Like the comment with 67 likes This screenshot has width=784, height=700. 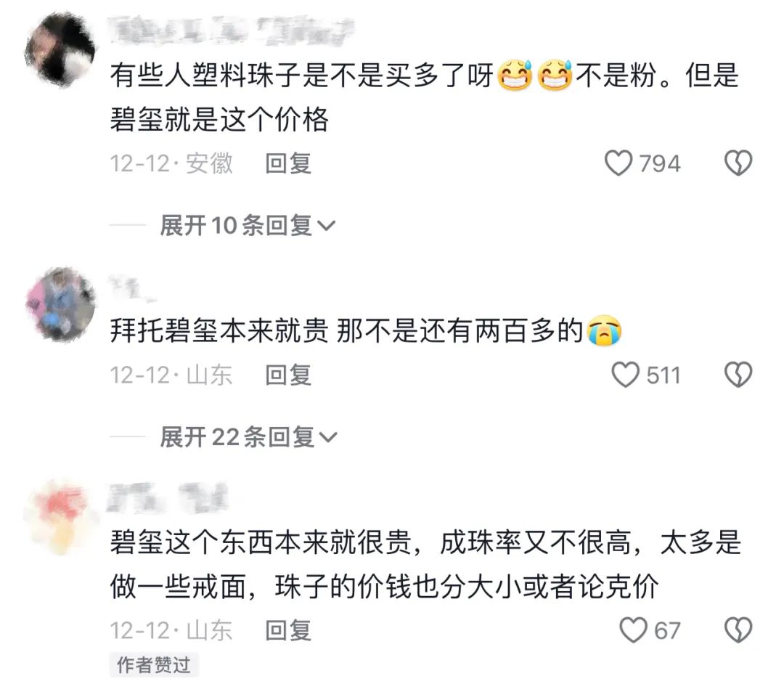(634, 630)
